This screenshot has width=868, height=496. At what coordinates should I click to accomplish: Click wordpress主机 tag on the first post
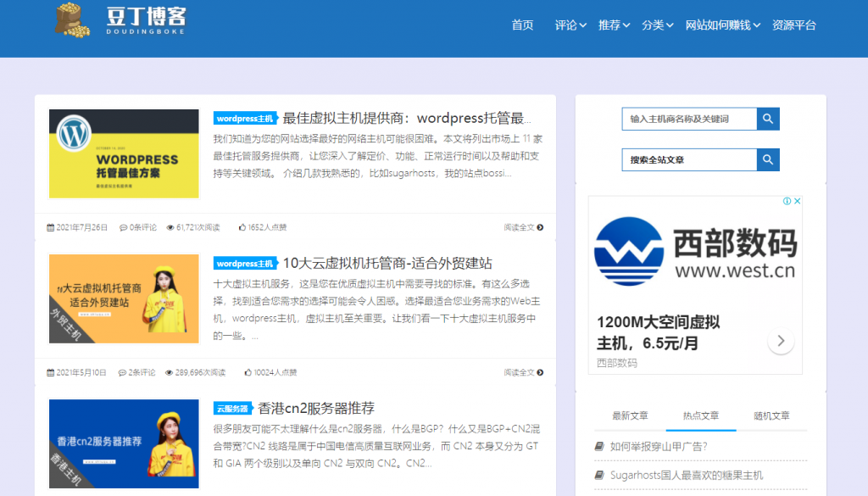coord(245,119)
